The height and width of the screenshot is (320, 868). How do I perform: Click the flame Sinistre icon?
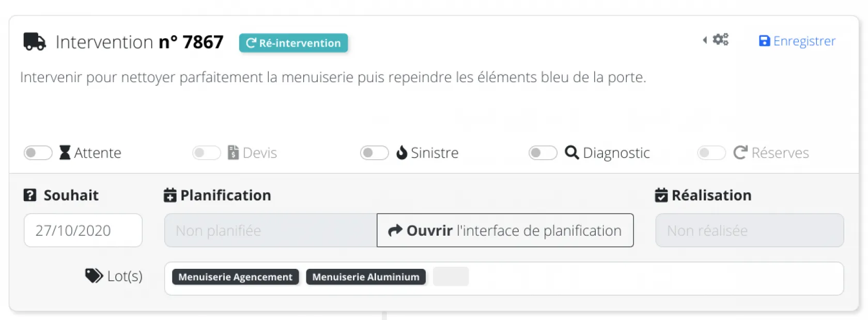[401, 153]
